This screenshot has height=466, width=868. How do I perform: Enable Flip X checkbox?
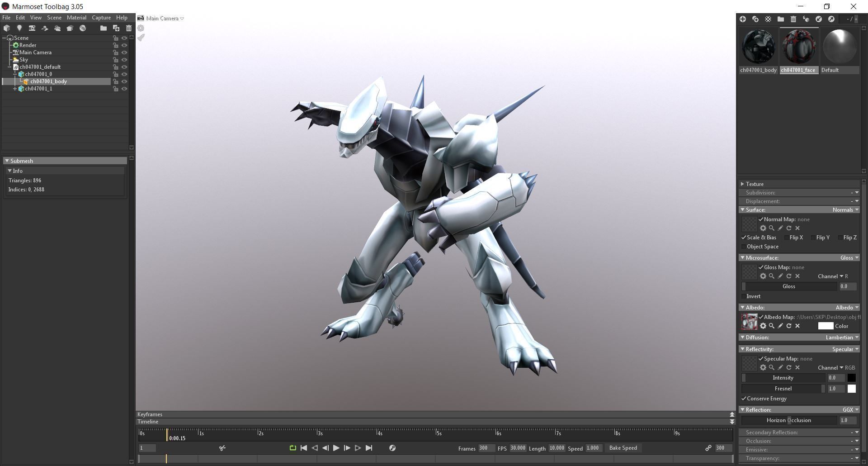click(787, 238)
